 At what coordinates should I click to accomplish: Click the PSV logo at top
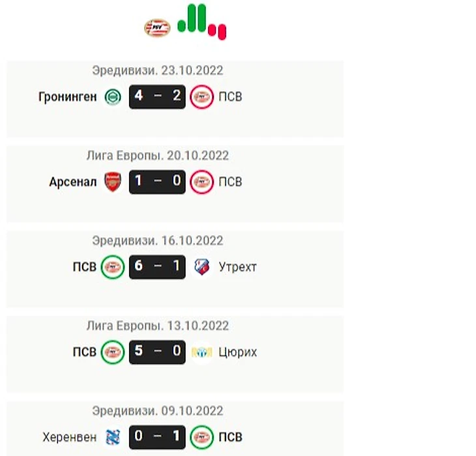(156, 28)
